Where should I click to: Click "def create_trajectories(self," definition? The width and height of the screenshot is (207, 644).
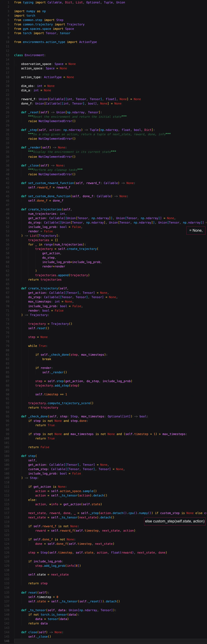(x=46, y=209)
